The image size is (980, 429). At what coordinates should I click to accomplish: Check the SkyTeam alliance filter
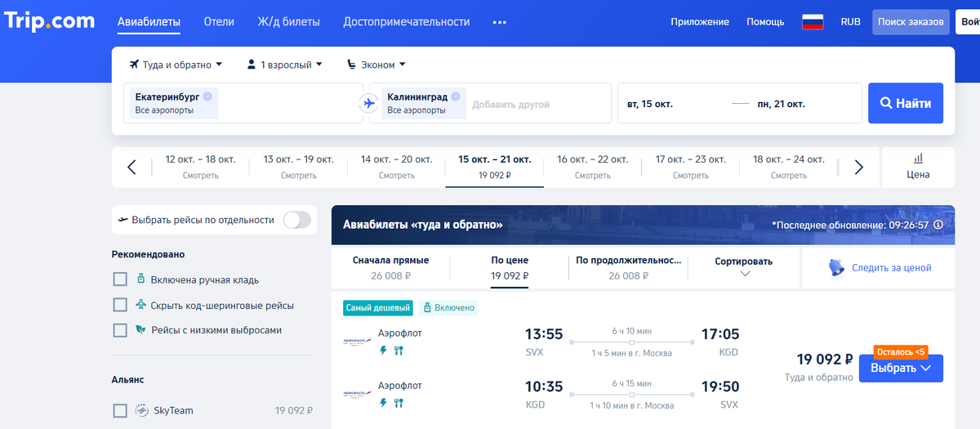coord(120,410)
